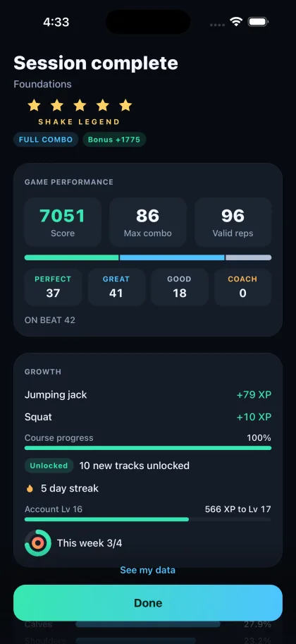
Task: Tap the fifth gold rating star
Action: click(125, 106)
